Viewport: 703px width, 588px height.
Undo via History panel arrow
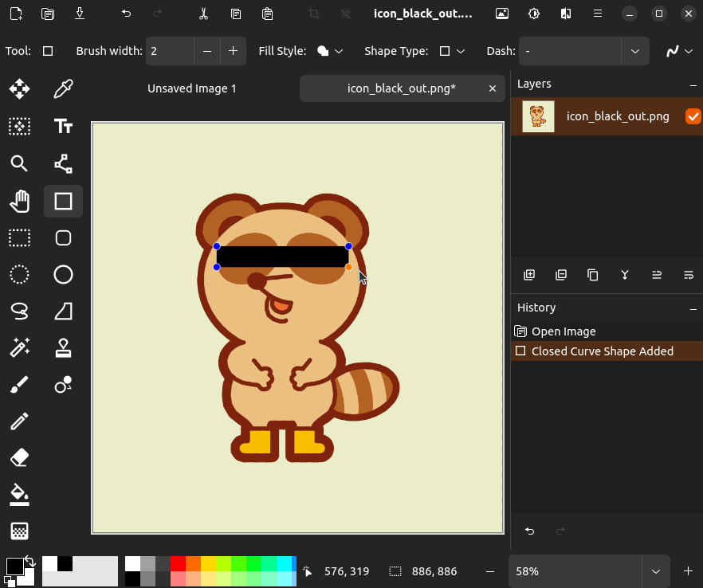tap(529, 531)
